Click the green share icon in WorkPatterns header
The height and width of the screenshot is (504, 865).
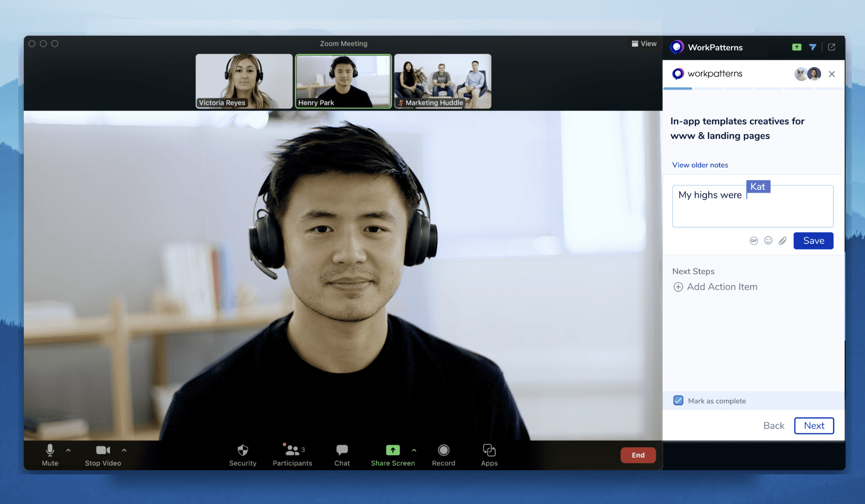[x=797, y=47]
